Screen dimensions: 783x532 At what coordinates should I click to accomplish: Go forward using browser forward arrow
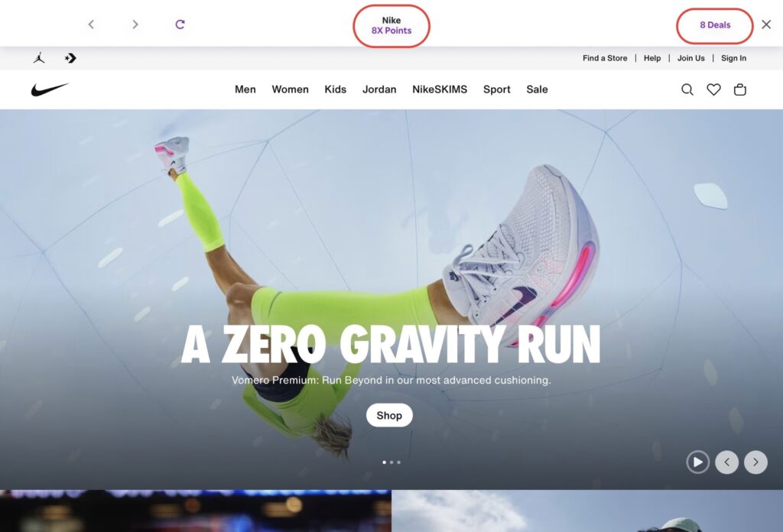(135, 24)
